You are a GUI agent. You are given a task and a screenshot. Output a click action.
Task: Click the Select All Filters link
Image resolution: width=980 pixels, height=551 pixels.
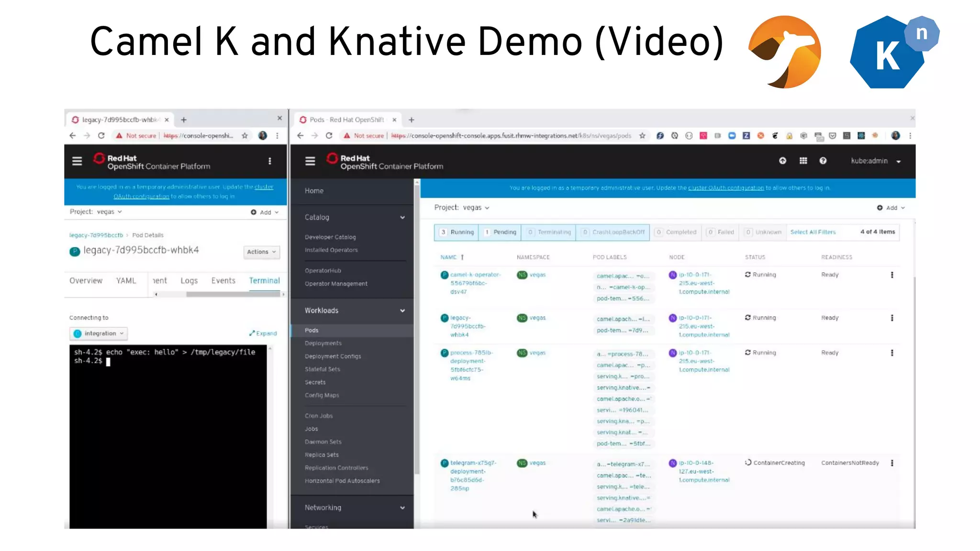coord(813,232)
